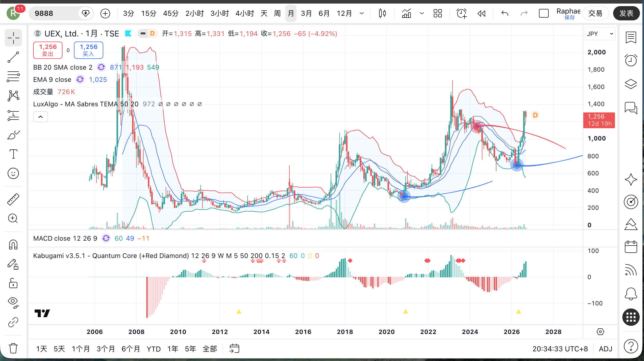The height and width of the screenshot is (361, 644).
Task: Select the ruler measure tool
Action: (x=13, y=199)
